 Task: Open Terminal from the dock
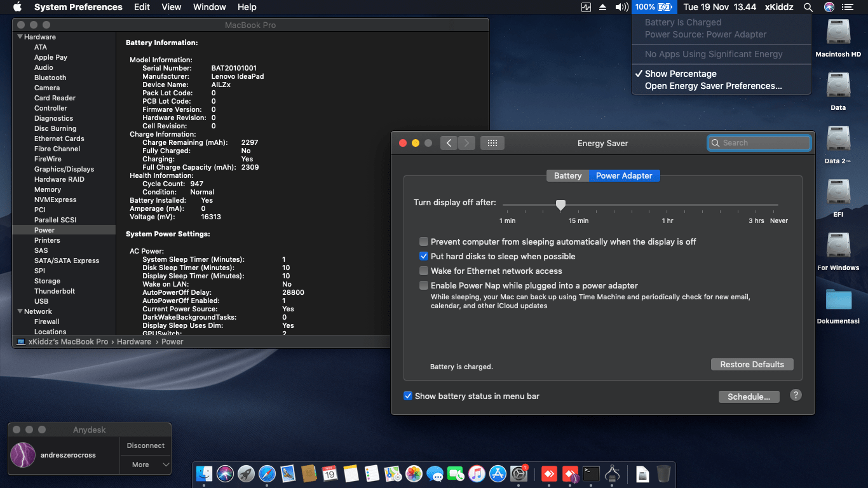(x=592, y=474)
